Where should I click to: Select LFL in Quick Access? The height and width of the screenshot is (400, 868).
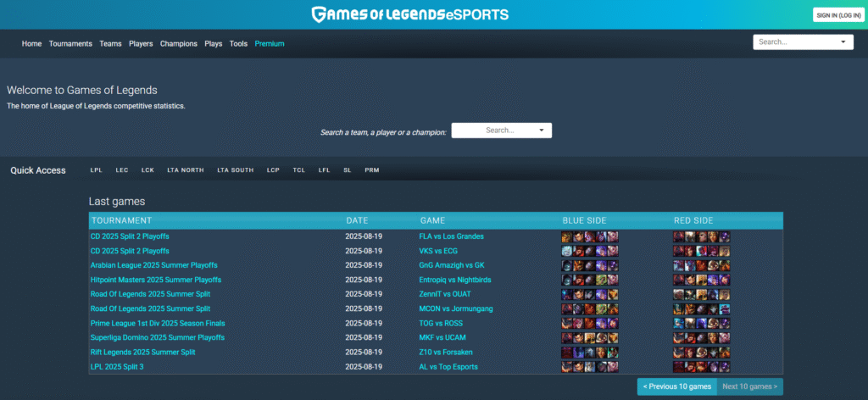(x=324, y=170)
